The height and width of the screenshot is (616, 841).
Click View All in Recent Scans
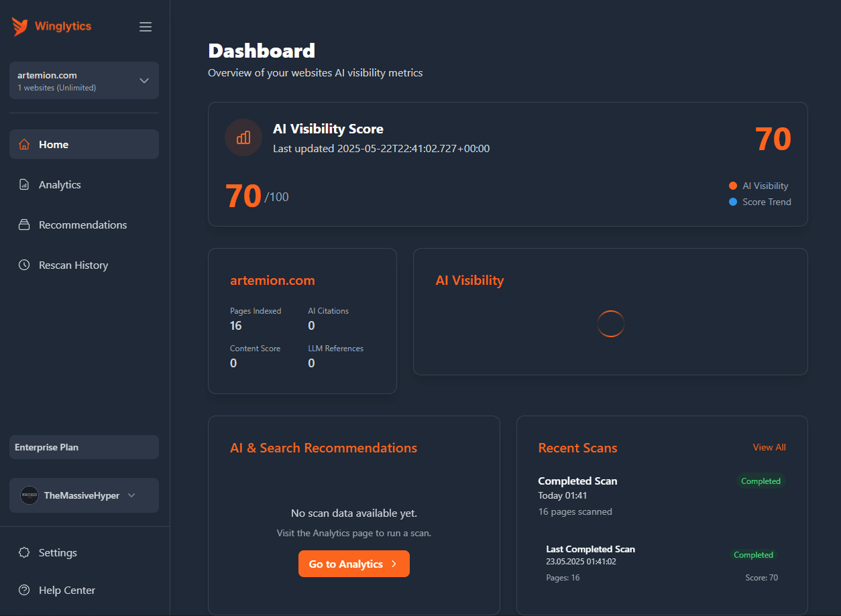[x=769, y=447]
